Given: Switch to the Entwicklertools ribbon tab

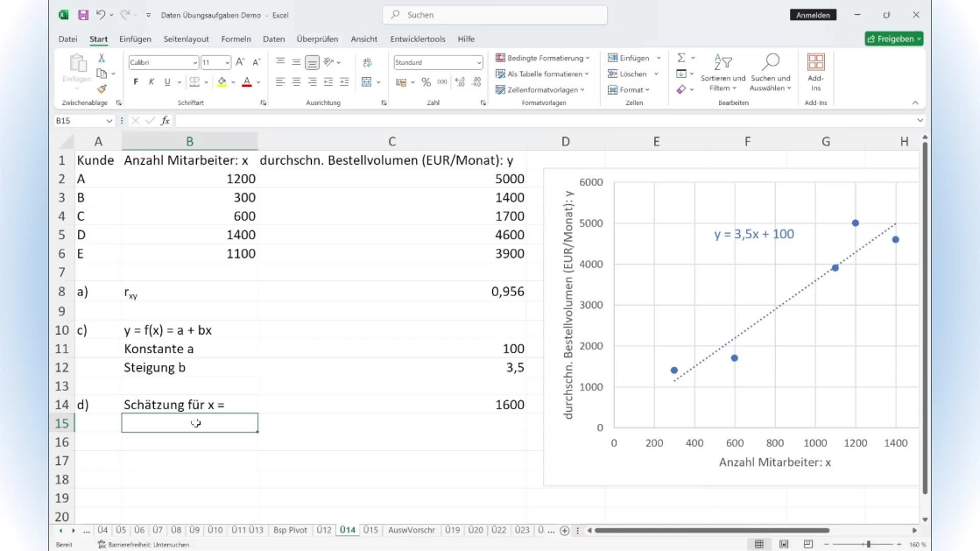Looking at the screenshot, I should pos(418,39).
